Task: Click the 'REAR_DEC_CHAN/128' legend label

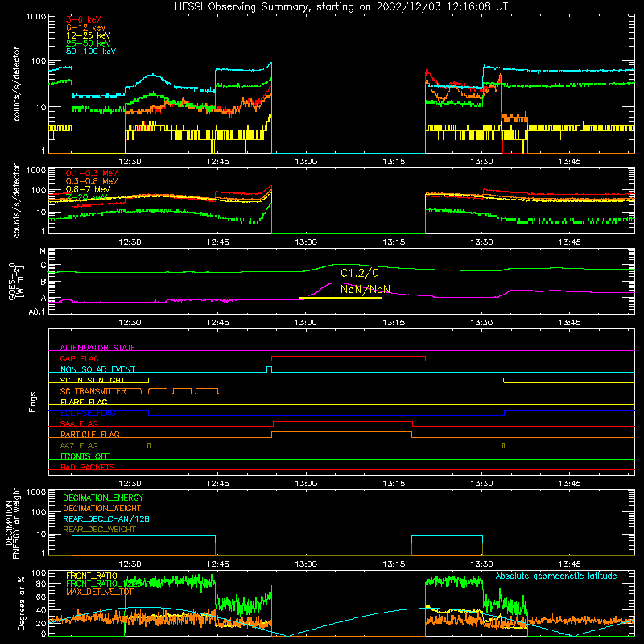Action: [106, 519]
